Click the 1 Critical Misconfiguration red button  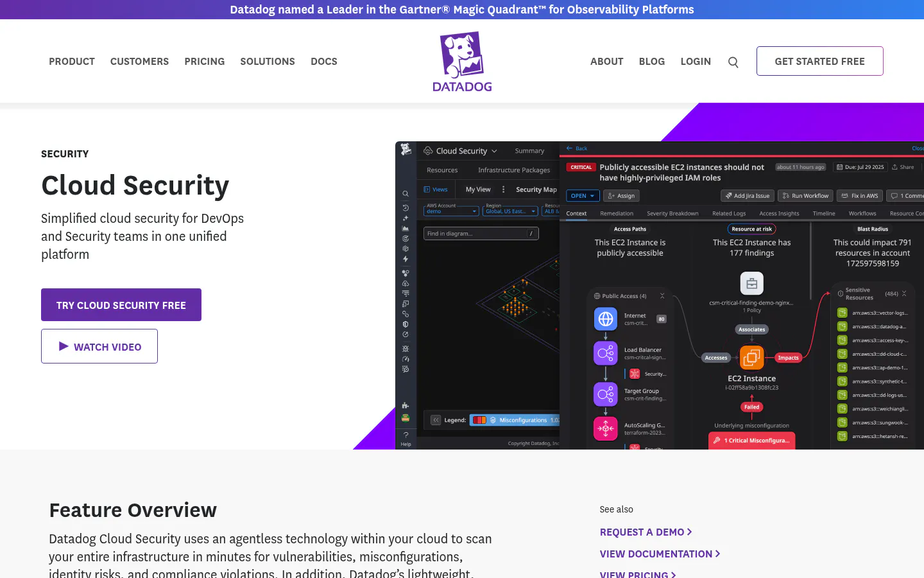[752, 441]
